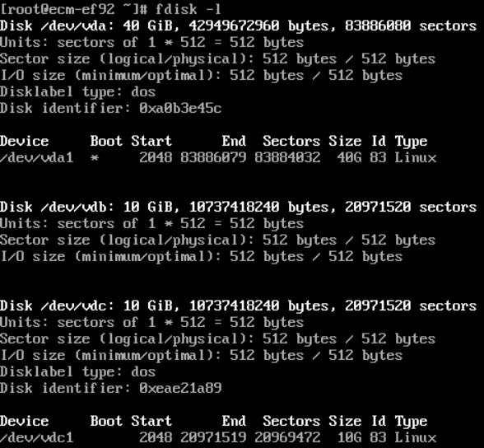Select the Disk /dev/vdc 10 GiB line

239,306
